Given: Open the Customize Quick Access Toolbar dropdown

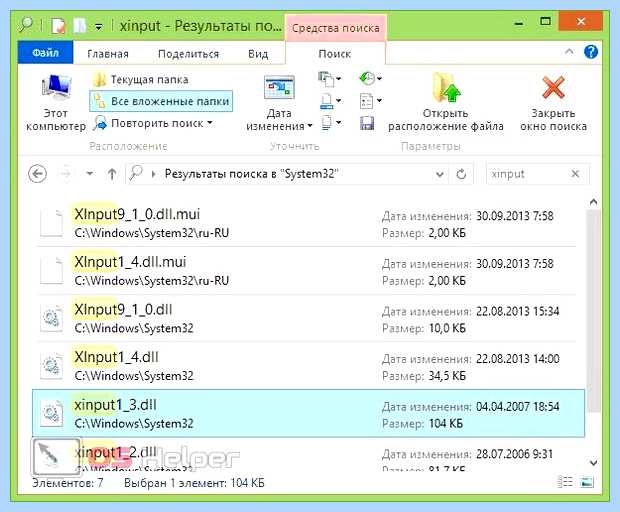Looking at the screenshot, I should click(x=99, y=27).
